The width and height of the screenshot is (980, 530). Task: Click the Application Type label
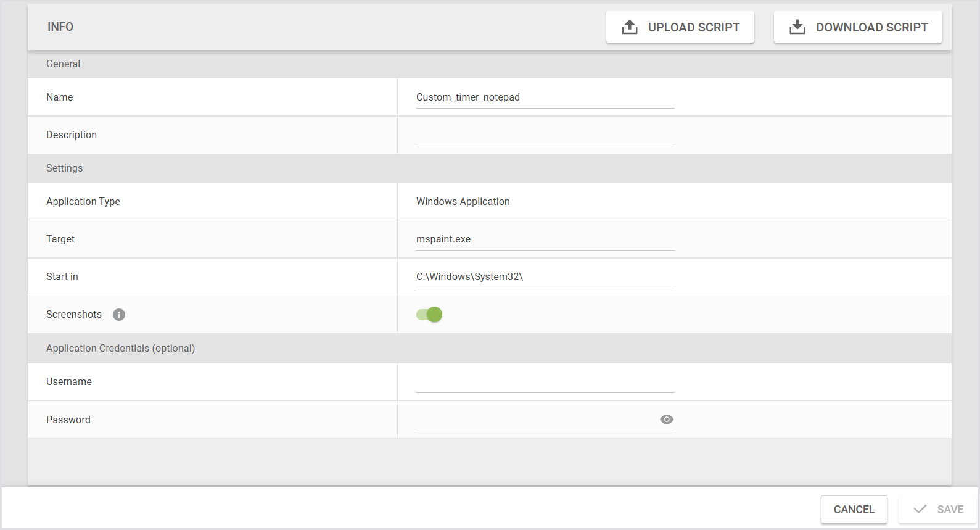pos(83,202)
